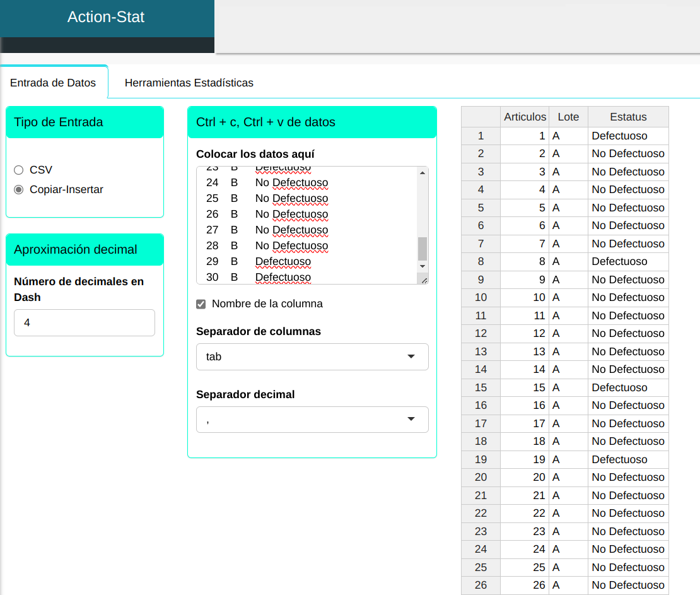The height and width of the screenshot is (595, 700).
Task: Open Separador de columnas dropdown
Action: (x=312, y=356)
